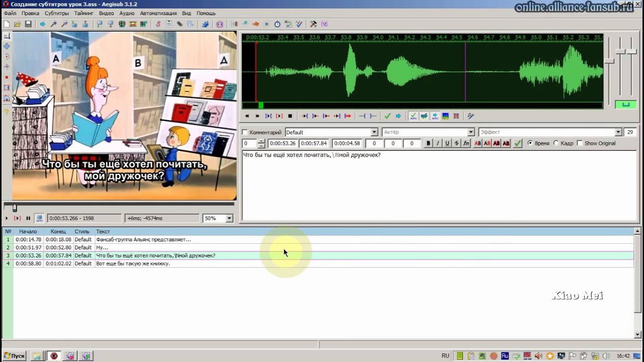The width and height of the screenshot is (644, 362).
Task: Open the Субтитры menu
Action: click(x=57, y=13)
